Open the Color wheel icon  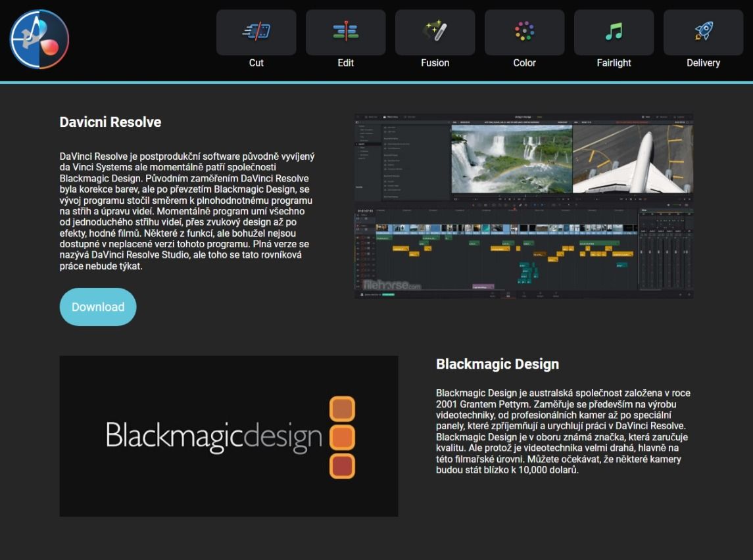point(524,32)
